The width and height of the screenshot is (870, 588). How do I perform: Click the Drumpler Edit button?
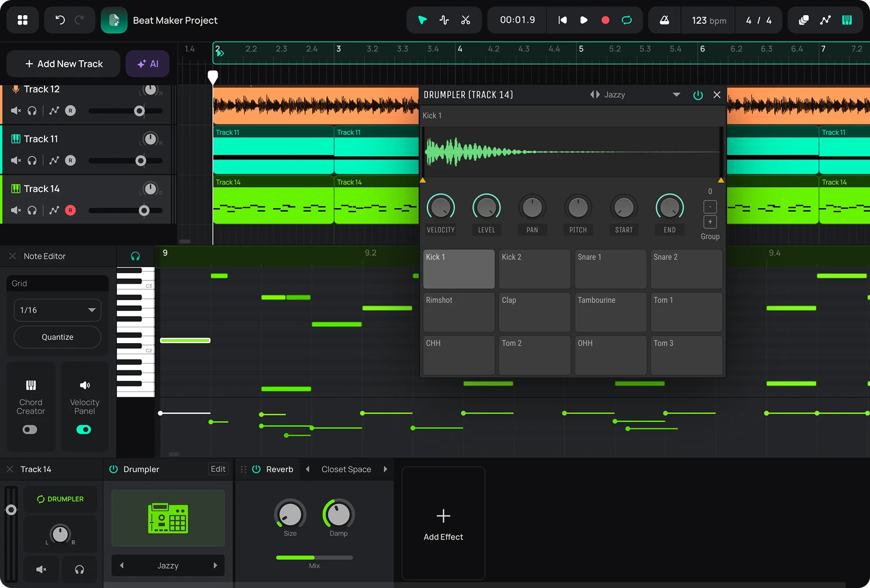click(x=218, y=469)
